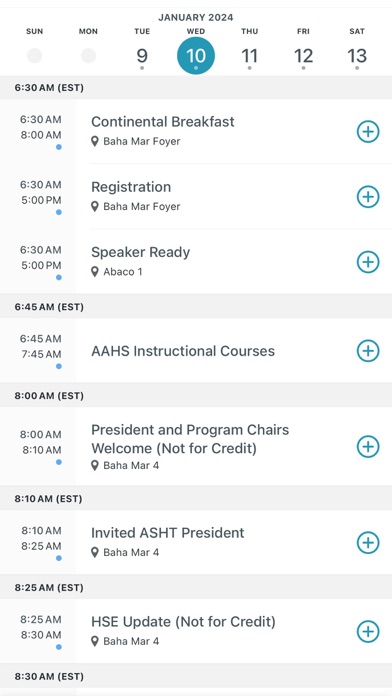392x696 pixels.
Task: Tap the highlighted Wednesday 10 date
Action: (x=196, y=56)
